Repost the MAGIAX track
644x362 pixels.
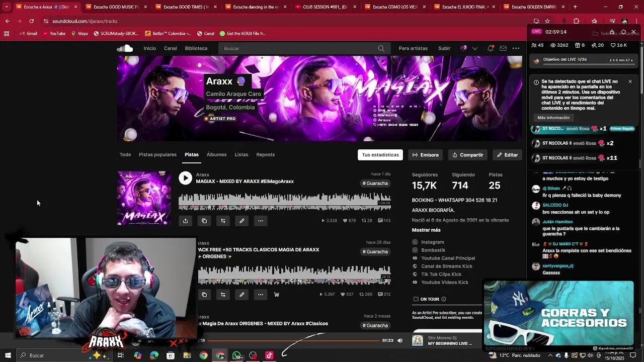pos(223,221)
